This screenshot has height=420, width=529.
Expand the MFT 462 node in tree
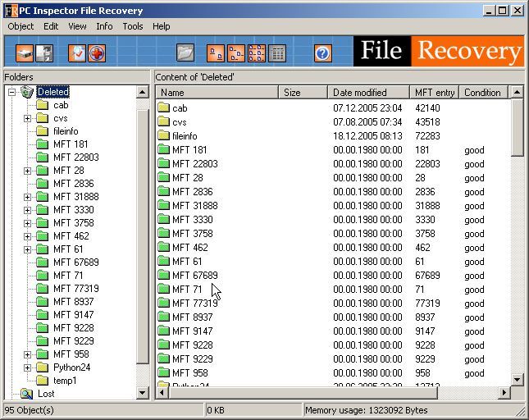[27, 236]
